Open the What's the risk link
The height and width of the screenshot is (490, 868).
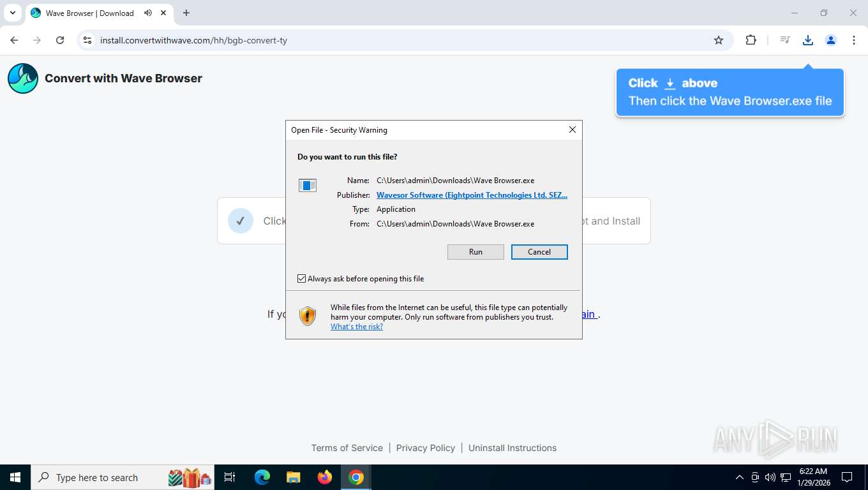(x=357, y=327)
